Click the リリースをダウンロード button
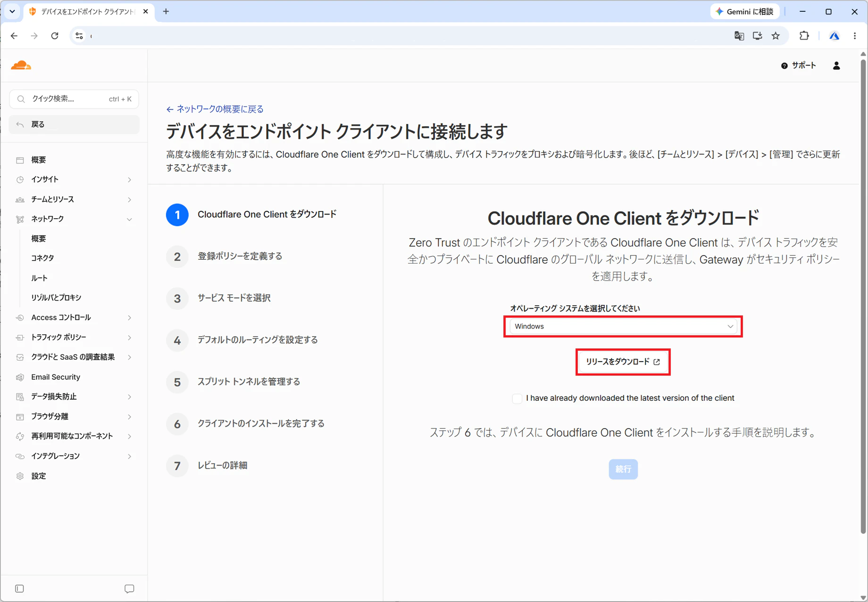Viewport: 868px width, 602px height. click(623, 362)
